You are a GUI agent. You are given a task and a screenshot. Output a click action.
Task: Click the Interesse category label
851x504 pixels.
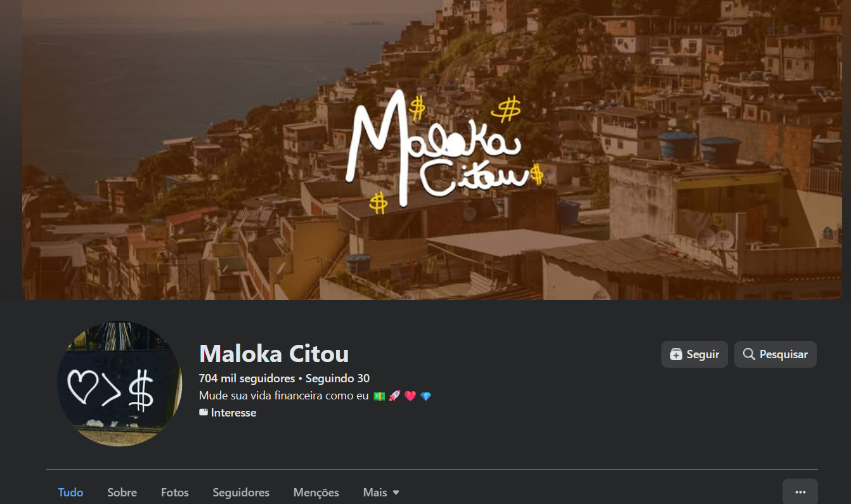(233, 413)
